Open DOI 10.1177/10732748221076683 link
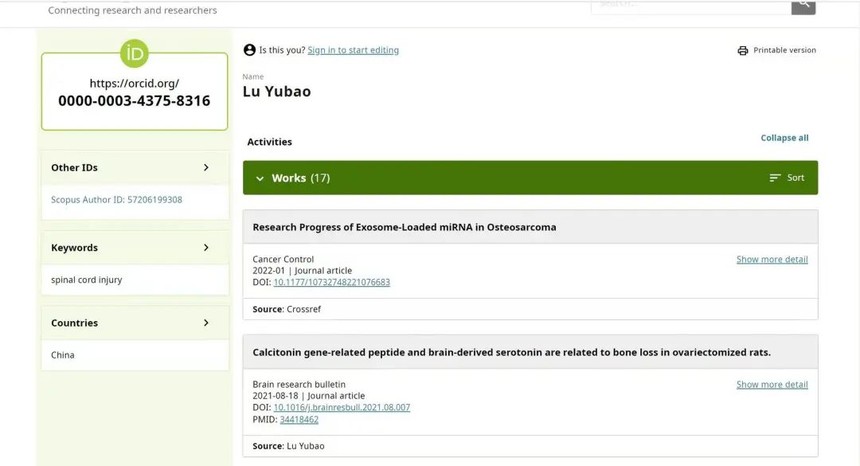The width and height of the screenshot is (860, 466). coord(332,282)
